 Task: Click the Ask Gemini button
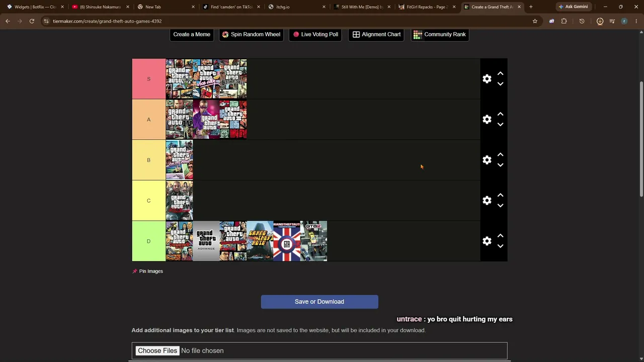click(x=573, y=7)
